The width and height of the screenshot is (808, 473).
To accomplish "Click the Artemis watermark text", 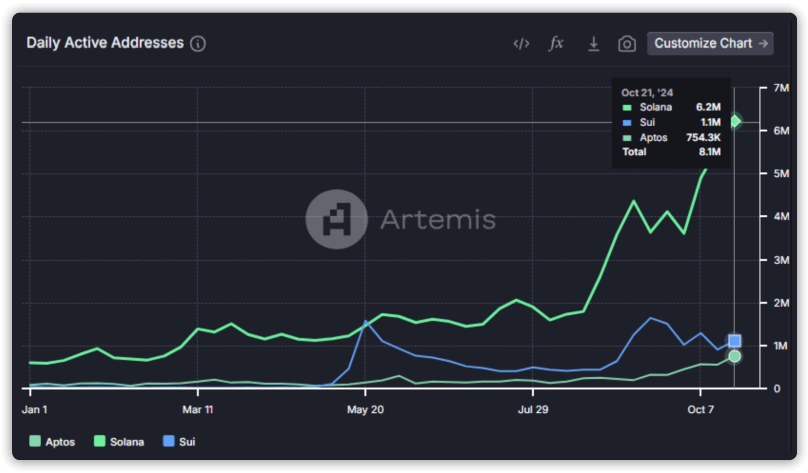I will click(438, 219).
